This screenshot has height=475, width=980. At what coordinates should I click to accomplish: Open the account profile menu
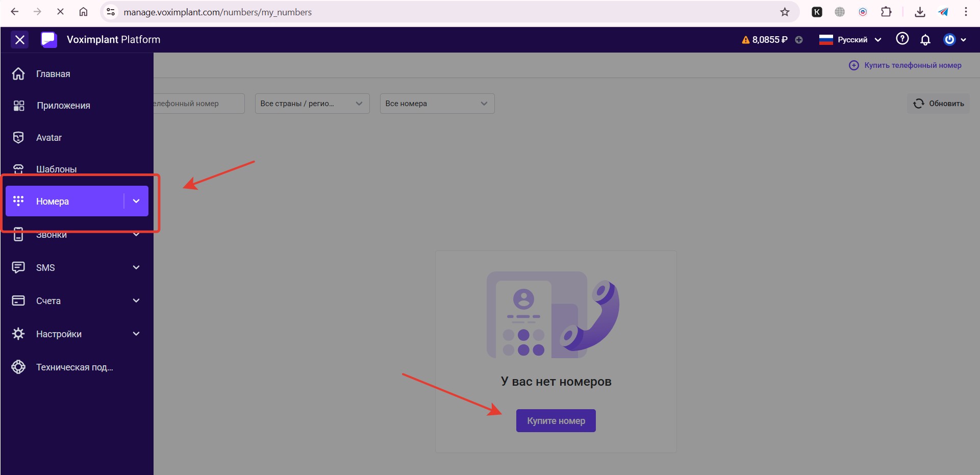coord(954,40)
